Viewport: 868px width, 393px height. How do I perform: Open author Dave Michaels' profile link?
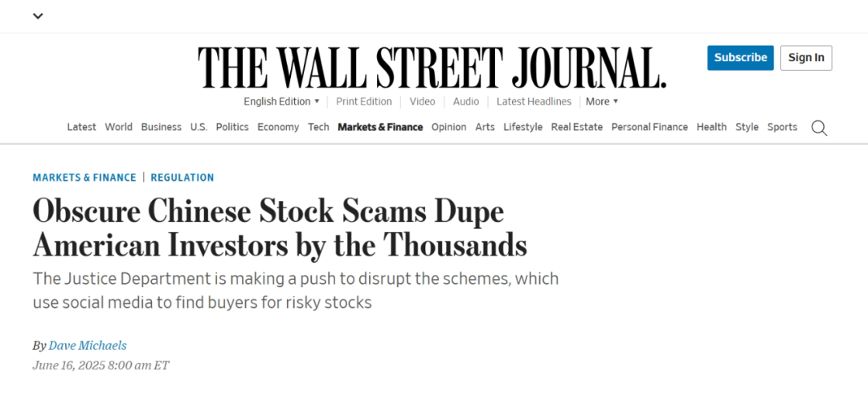(88, 346)
